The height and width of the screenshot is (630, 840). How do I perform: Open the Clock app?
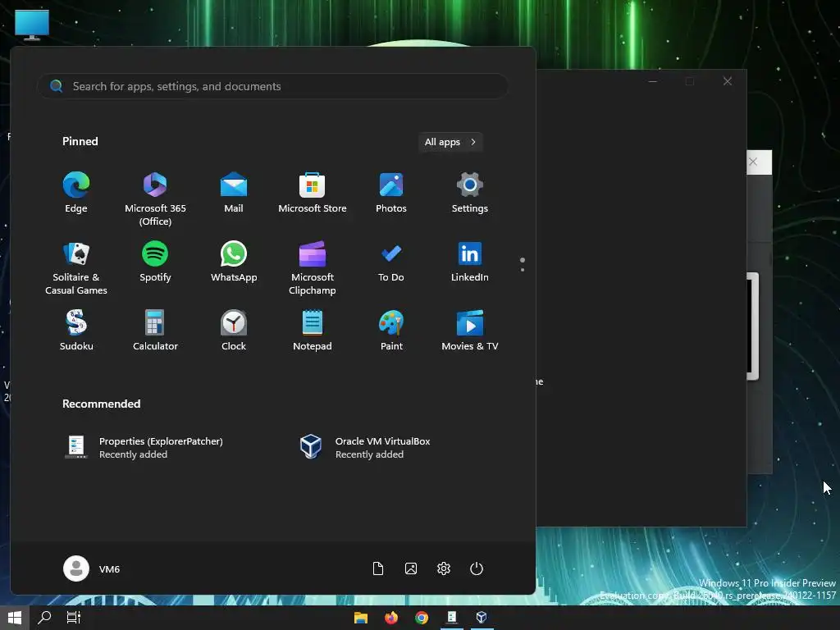point(234,331)
